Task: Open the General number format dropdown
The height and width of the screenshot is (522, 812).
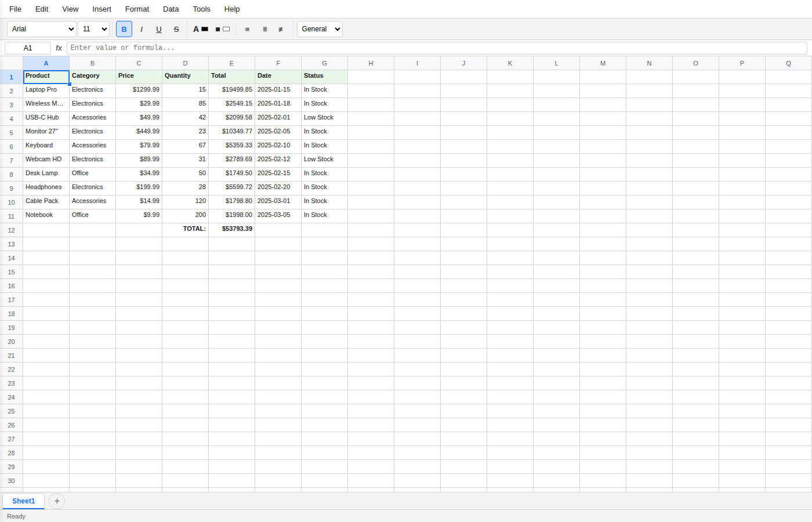Action: click(x=320, y=29)
